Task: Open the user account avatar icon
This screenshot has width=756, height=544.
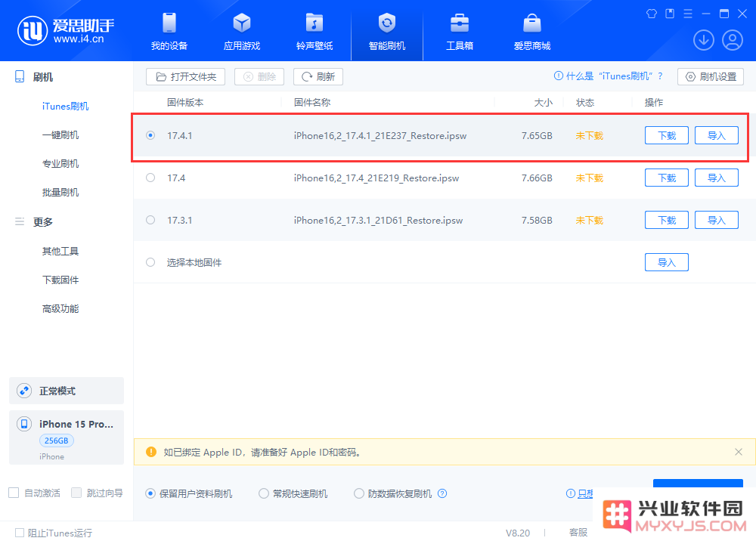Action: [733, 40]
